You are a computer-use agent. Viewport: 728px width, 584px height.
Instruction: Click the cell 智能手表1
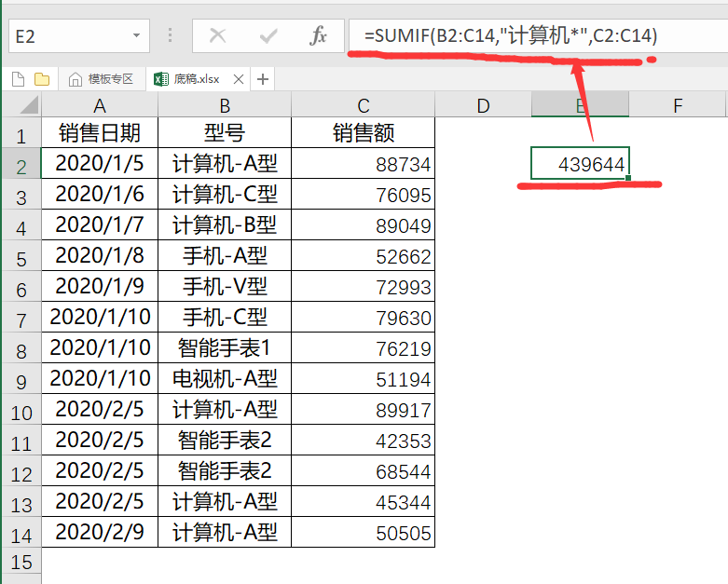tap(225, 347)
